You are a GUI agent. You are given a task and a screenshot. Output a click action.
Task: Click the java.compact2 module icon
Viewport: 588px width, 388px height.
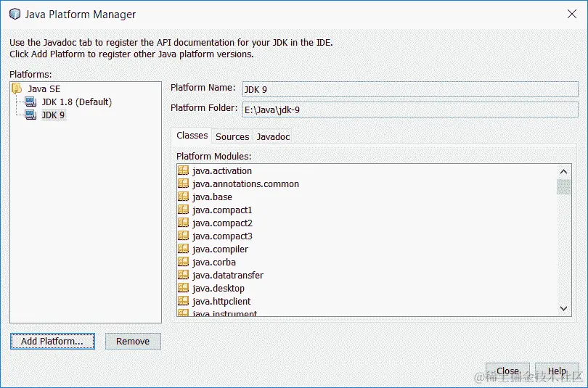[183, 223]
